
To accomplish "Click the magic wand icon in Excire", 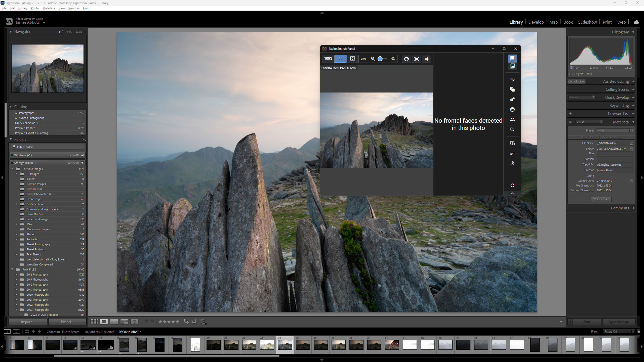I will coord(512,163).
